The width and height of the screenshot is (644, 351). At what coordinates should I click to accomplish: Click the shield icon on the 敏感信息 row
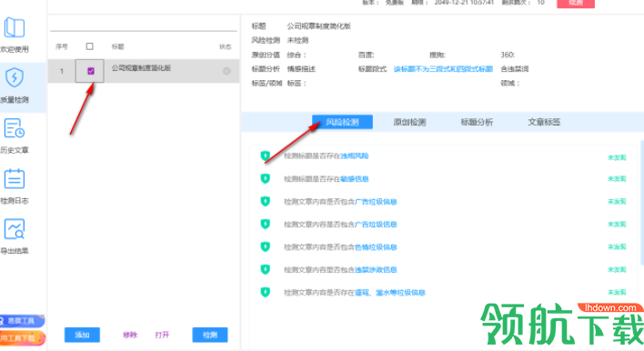click(x=266, y=178)
